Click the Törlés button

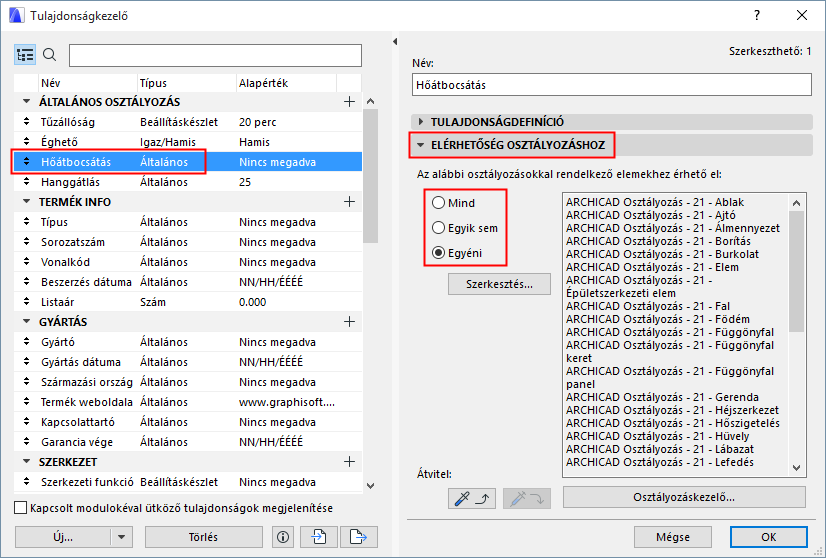203,537
